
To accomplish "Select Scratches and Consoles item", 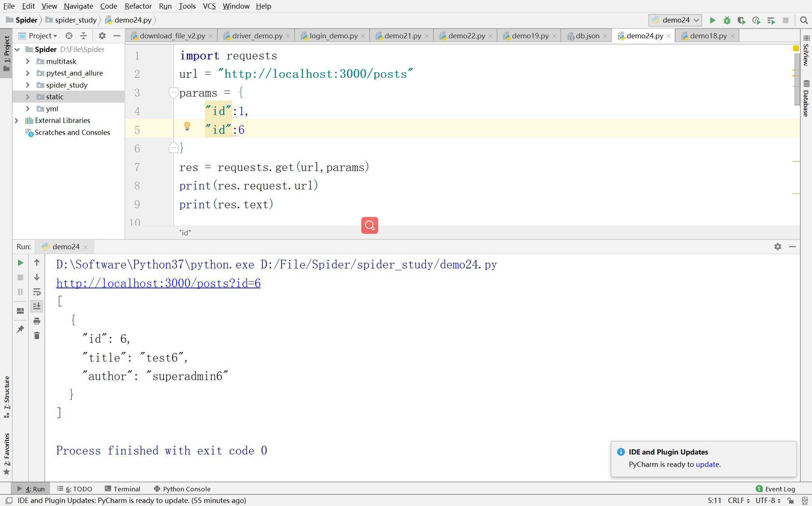I will pos(68,132).
